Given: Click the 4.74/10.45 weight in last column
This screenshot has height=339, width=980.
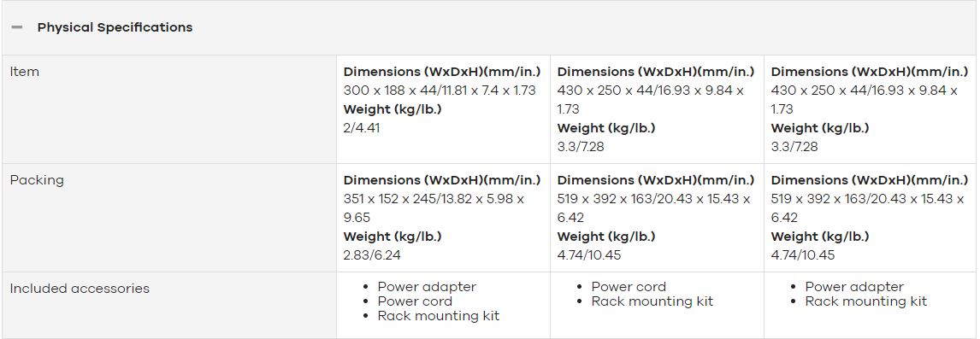Looking at the screenshot, I should pyautogui.click(x=802, y=255).
